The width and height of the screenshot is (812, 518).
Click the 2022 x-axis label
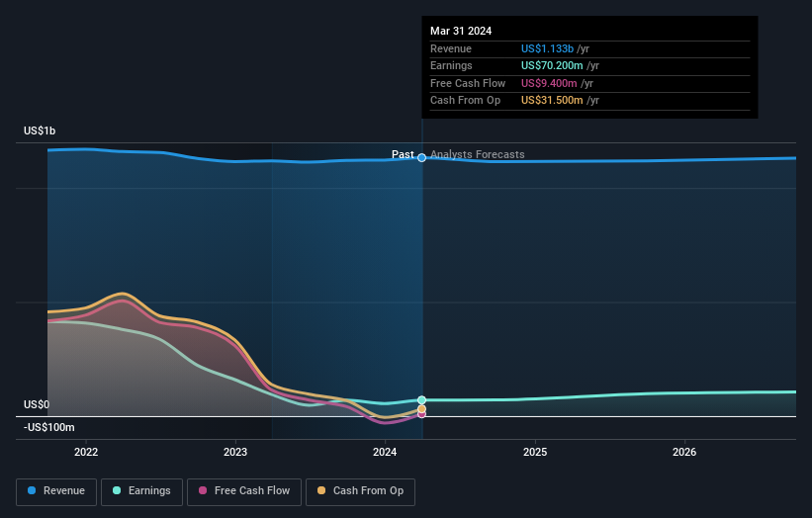pyautogui.click(x=86, y=452)
